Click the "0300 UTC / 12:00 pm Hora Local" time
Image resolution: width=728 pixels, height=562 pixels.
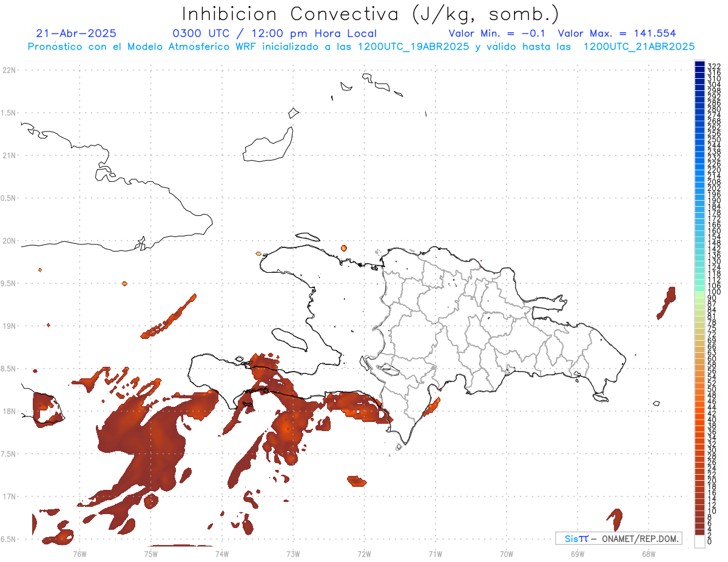pos(275,34)
